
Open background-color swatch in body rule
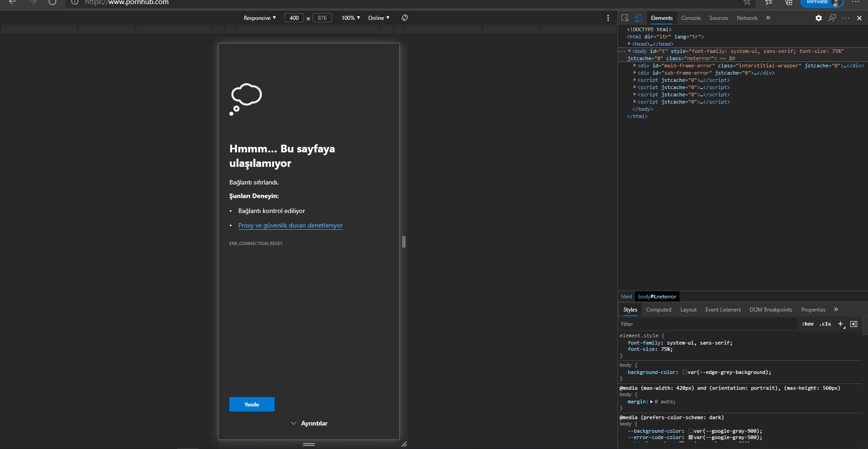pos(685,372)
